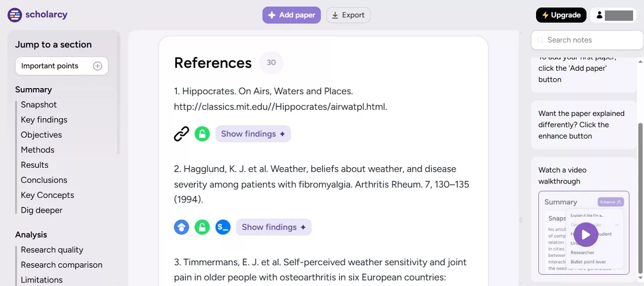This screenshot has height=286, width=644.
Task: Click the Add paper button
Action: click(291, 15)
